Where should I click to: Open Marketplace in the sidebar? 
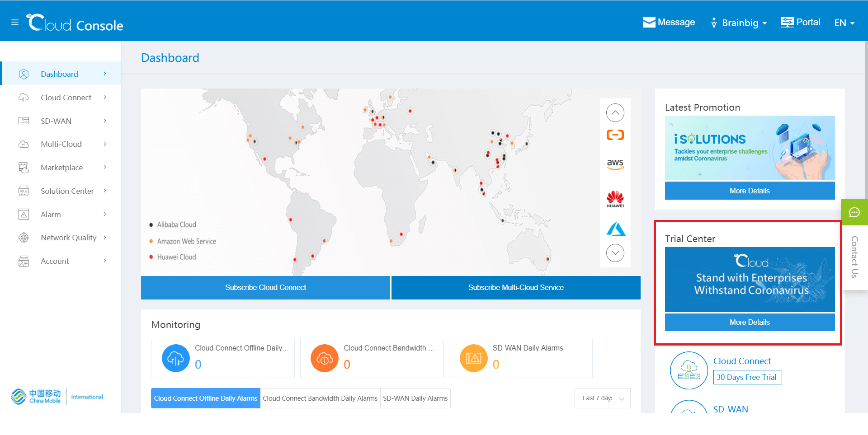point(61,168)
